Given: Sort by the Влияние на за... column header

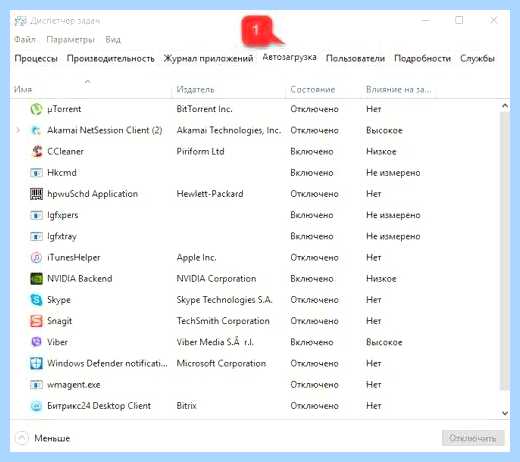Looking at the screenshot, I should click(x=398, y=90).
